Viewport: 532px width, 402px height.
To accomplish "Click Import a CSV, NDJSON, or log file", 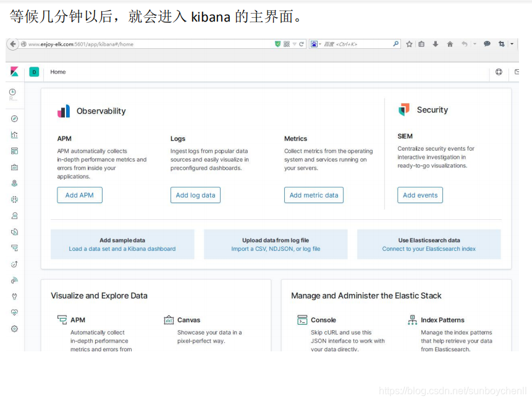I will [x=276, y=249].
